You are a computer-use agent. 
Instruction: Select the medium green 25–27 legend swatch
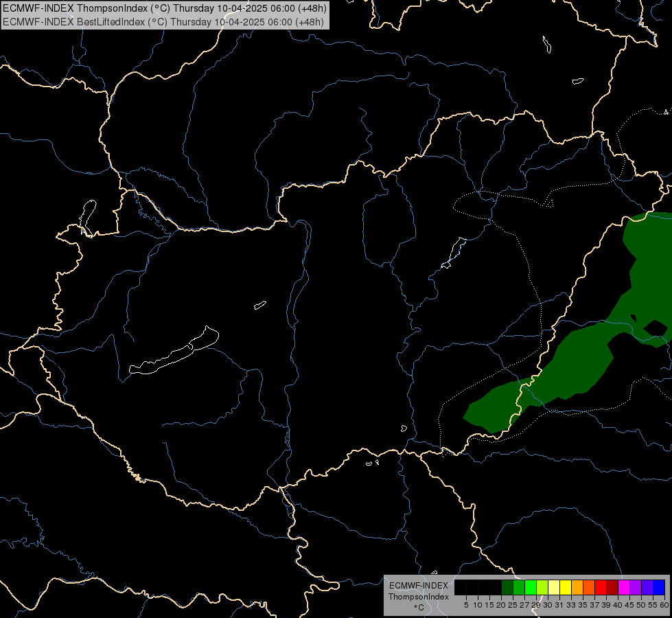[519, 587]
